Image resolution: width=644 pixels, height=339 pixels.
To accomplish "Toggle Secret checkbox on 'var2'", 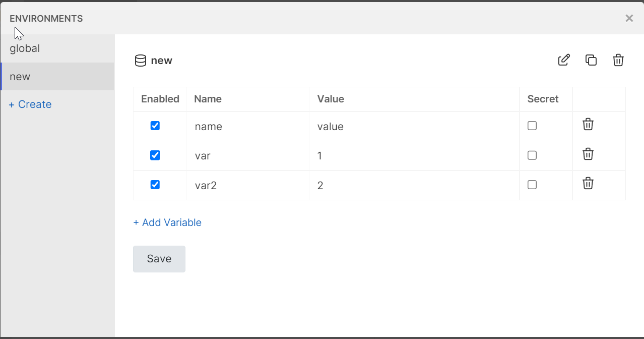I will tap(532, 184).
